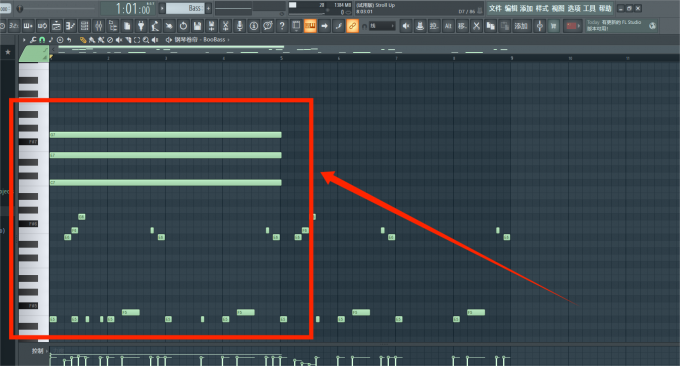The image size is (680, 366).
Task: Select the slice knife tool
Action: coord(128,39)
